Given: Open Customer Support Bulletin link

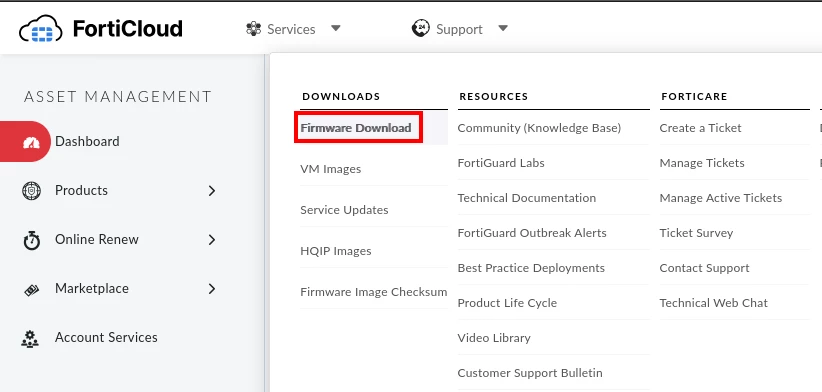Looking at the screenshot, I should [530, 373].
